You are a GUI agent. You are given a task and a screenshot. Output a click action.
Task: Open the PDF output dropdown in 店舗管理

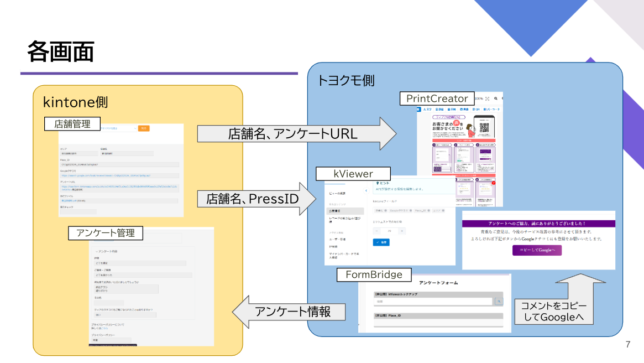pos(119,128)
